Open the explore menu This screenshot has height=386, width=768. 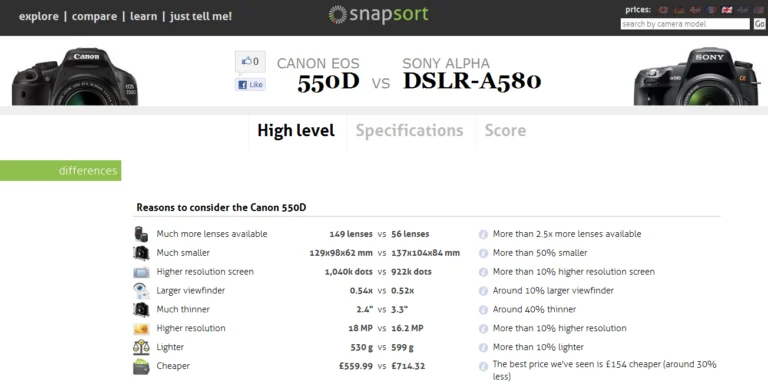point(39,16)
